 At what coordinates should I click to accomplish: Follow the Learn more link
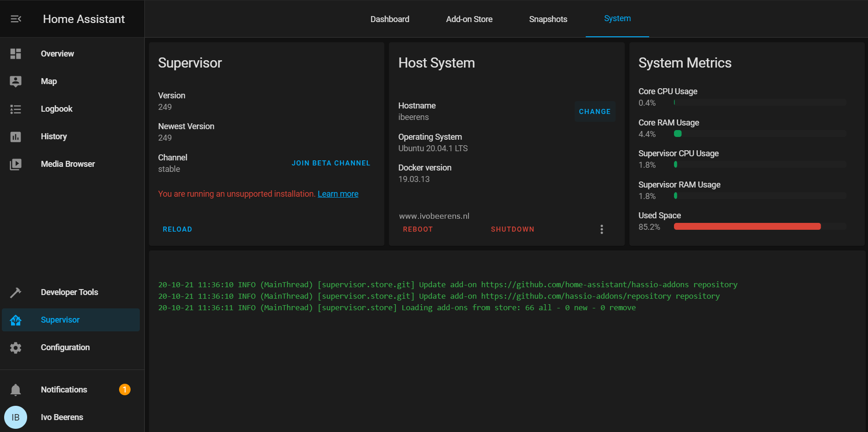click(338, 194)
